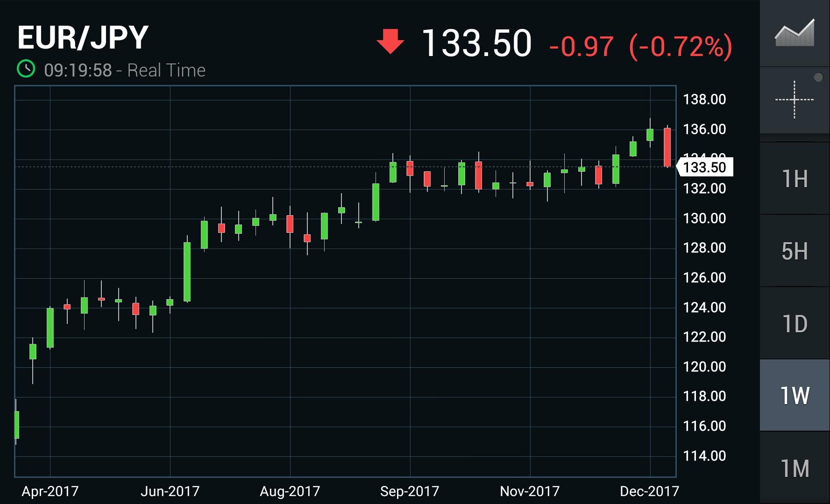Click the -0.97 change value
Screen dimensions: 830x504
582,47
